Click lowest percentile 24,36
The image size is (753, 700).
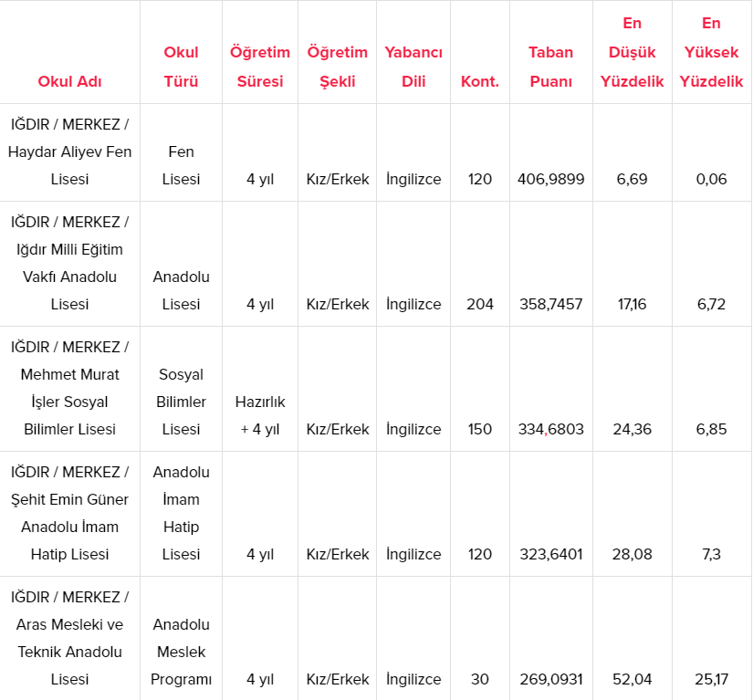[x=632, y=429]
